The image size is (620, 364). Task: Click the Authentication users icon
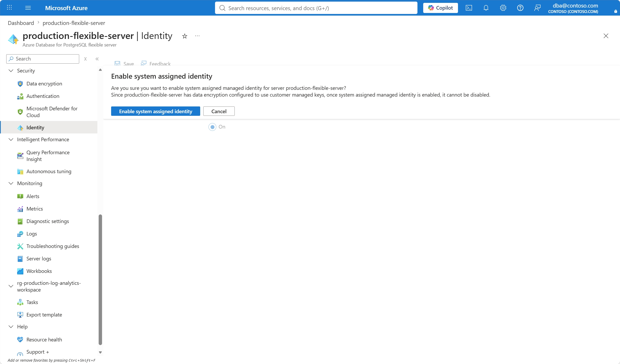(20, 96)
